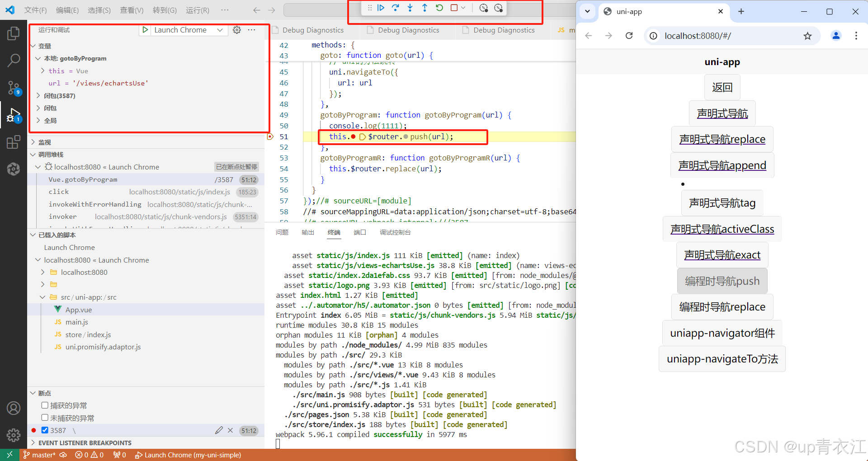The height and width of the screenshot is (461, 868).
Task: Click the 返回 button on the web page
Action: point(722,87)
